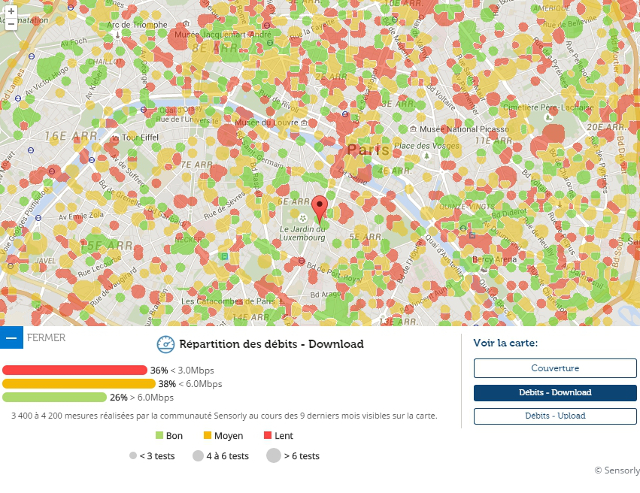Collapse panel with the blue minus button
The width and height of the screenshot is (640, 493).
tap(11, 338)
